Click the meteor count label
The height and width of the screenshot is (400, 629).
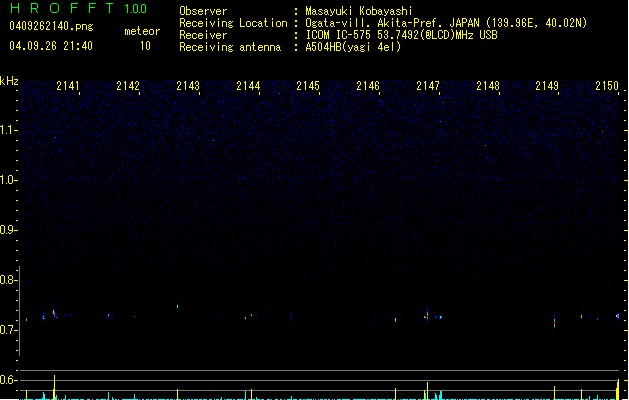click(142, 31)
